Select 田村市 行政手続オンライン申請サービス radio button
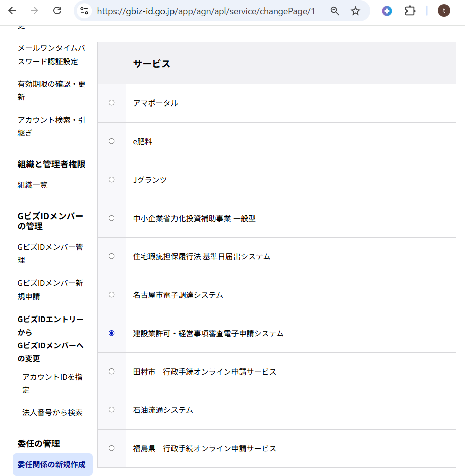 click(x=111, y=372)
